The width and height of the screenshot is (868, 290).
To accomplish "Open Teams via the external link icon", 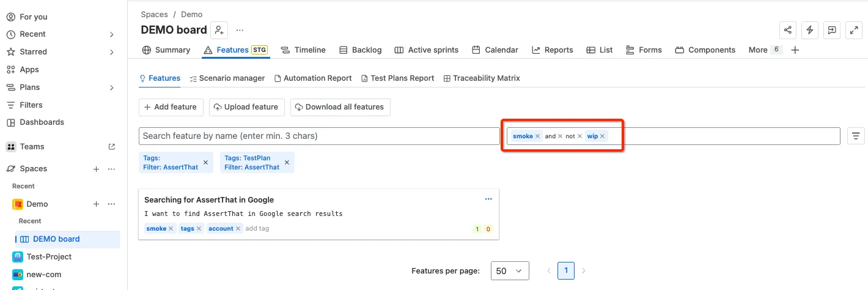I will tap(111, 147).
